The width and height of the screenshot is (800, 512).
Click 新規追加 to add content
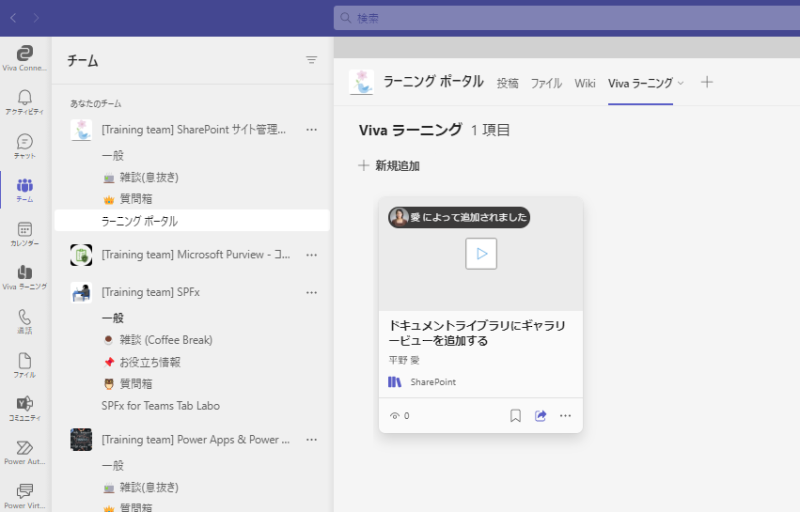389,165
